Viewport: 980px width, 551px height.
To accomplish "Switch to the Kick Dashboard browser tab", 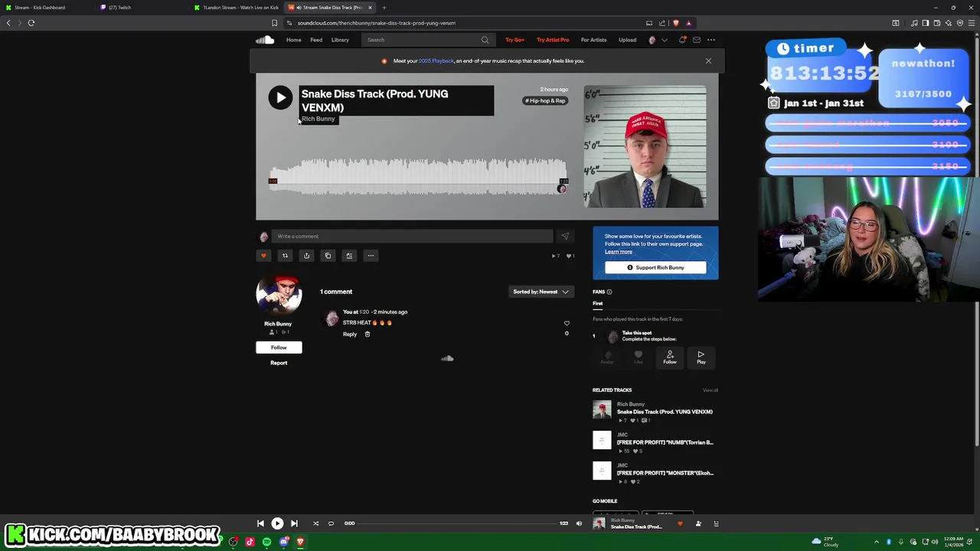I will click(x=44, y=8).
